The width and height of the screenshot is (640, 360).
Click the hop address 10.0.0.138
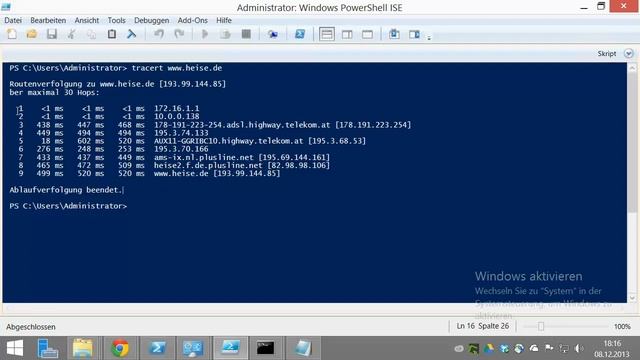click(177, 117)
